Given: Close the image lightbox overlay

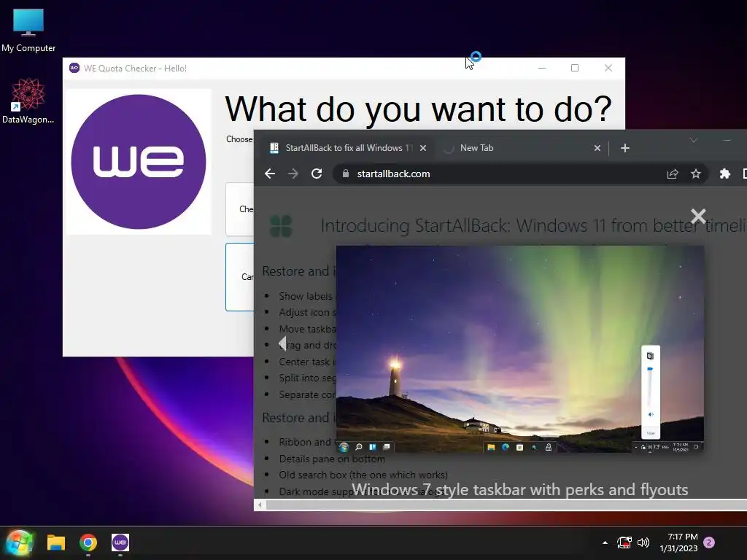Looking at the screenshot, I should pyautogui.click(x=698, y=216).
